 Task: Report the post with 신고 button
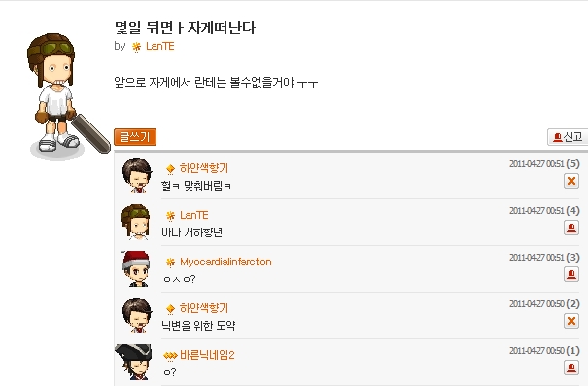point(568,137)
